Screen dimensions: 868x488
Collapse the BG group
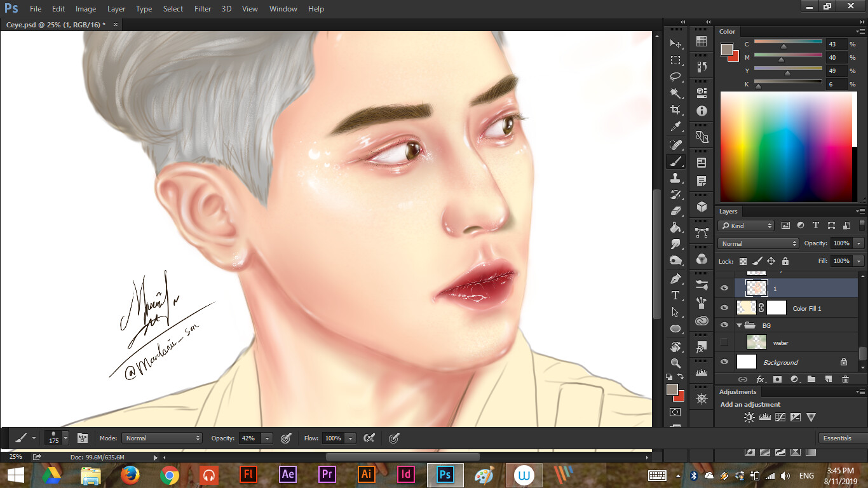[739, 325]
